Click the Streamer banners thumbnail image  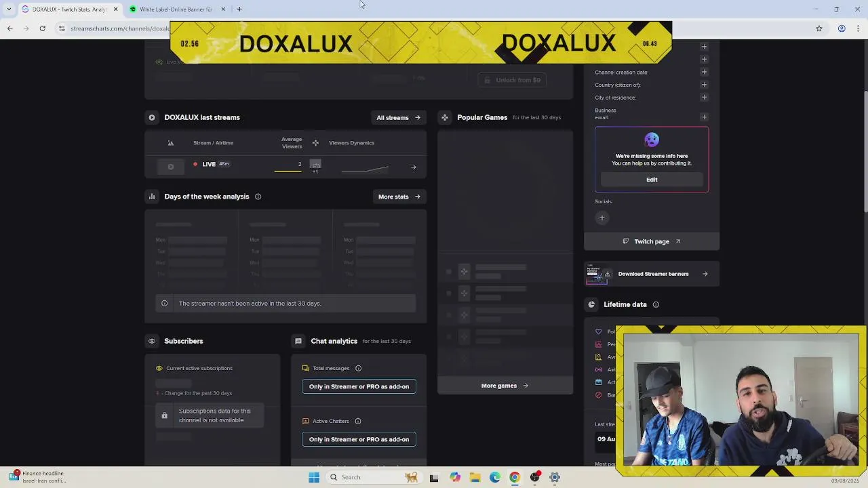pos(599,274)
